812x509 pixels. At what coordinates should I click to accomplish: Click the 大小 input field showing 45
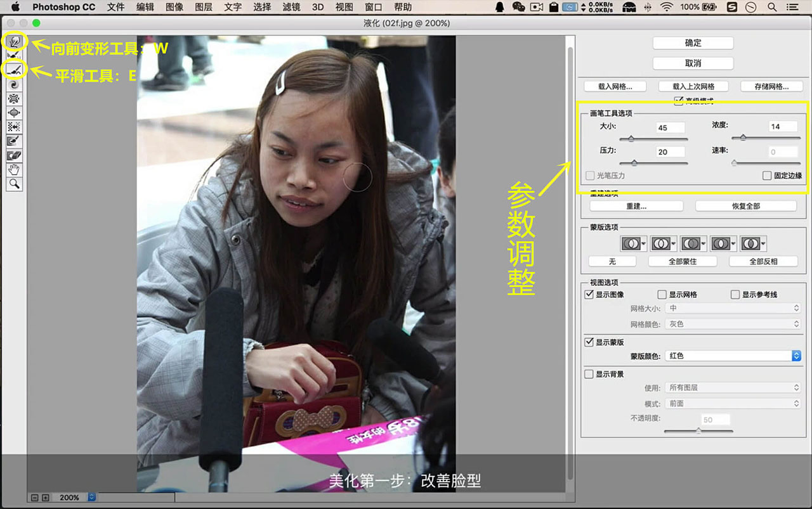(670, 127)
